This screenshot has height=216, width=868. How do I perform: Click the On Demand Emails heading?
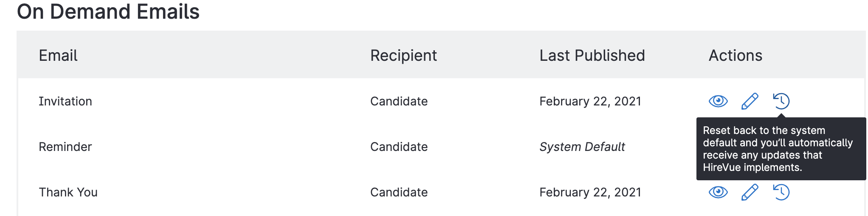(x=108, y=11)
